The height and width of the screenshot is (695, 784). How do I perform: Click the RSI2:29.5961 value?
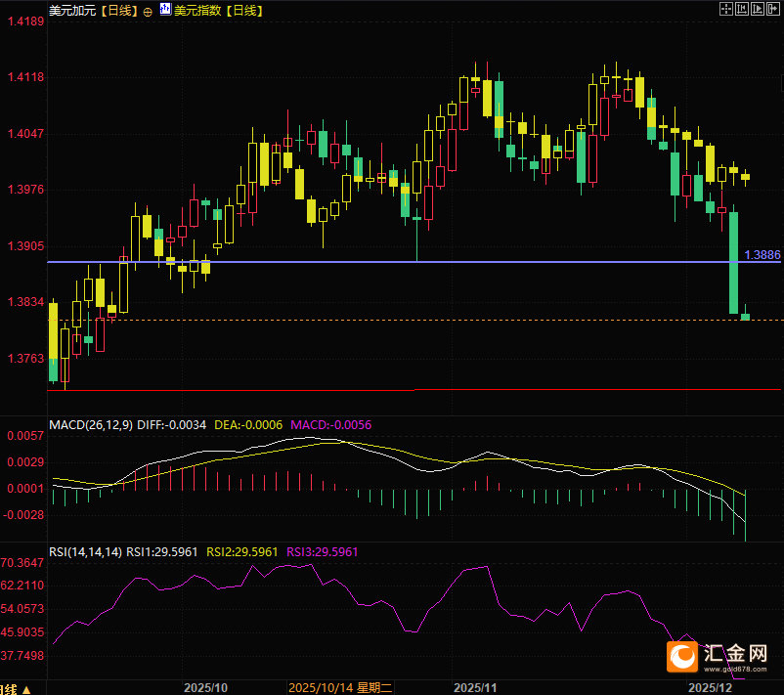tap(242, 552)
